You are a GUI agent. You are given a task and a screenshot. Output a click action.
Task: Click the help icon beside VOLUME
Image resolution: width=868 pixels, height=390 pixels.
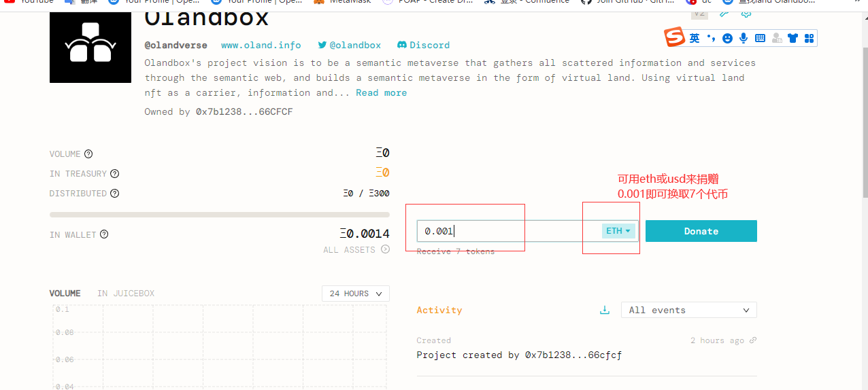pos(88,154)
